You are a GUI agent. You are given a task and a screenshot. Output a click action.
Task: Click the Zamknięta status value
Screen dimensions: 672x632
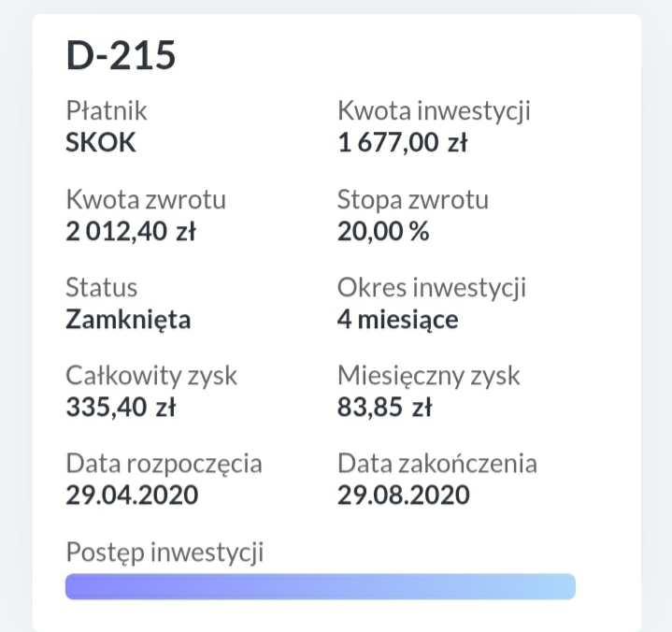click(x=128, y=320)
